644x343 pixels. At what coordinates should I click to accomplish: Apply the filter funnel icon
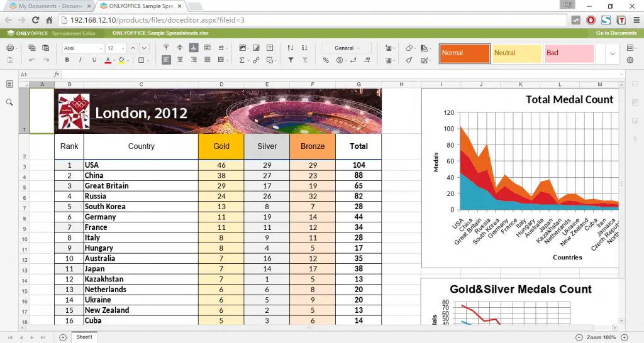click(x=291, y=60)
